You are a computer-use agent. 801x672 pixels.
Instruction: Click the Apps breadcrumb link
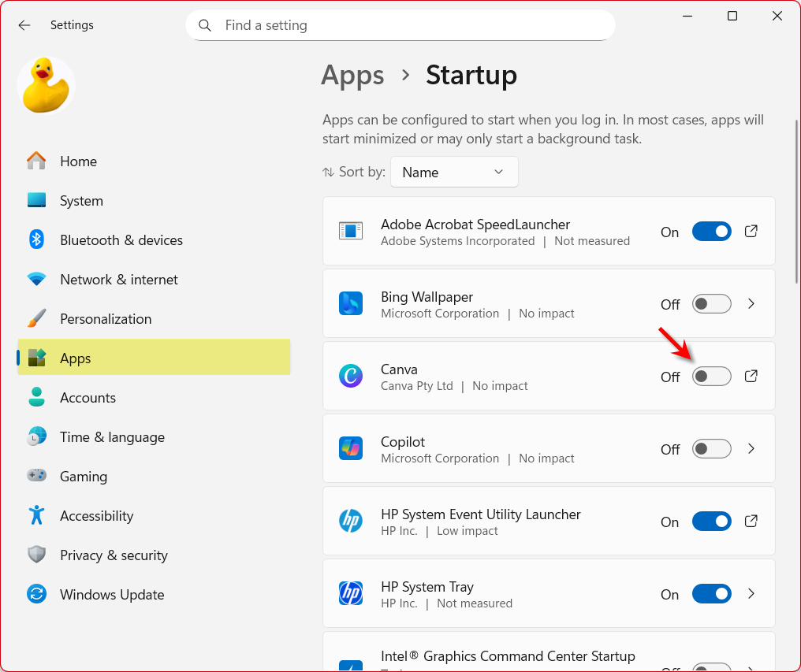(352, 76)
